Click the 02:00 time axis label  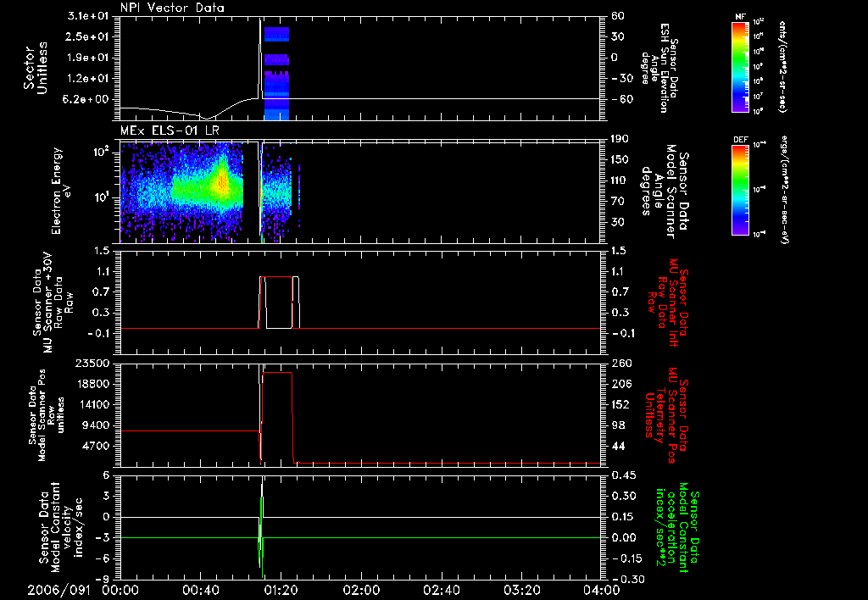[x=361, y=590]
